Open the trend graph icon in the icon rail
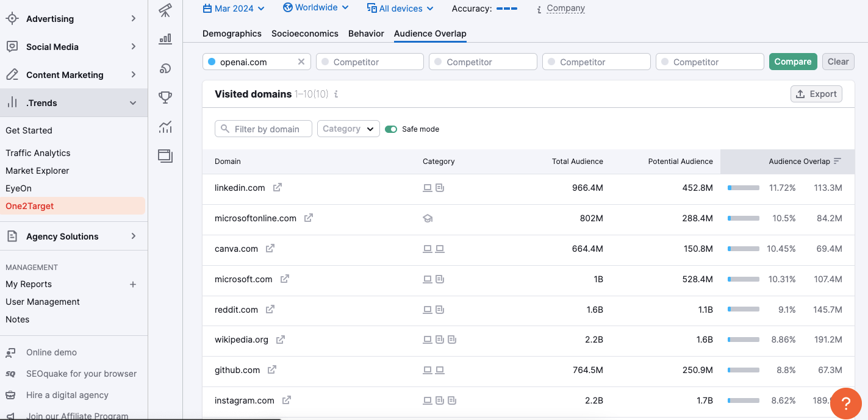Viewport: 868px width, 420px height. [x=165, y=127]
